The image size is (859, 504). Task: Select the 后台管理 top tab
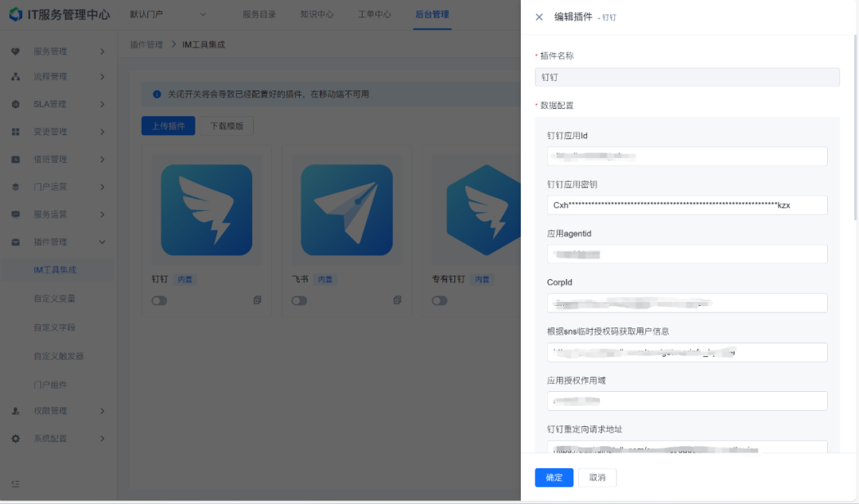pyautogui.click(x=432, y=14)
